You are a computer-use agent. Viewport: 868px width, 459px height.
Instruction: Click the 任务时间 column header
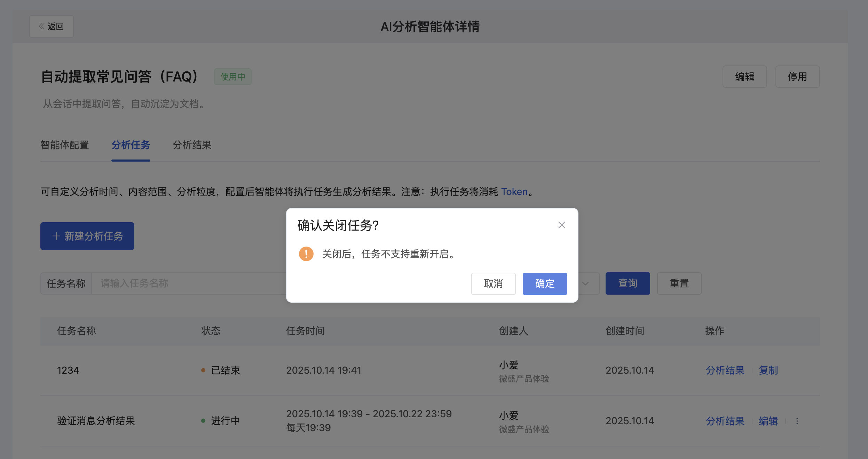tap(305, 331)
